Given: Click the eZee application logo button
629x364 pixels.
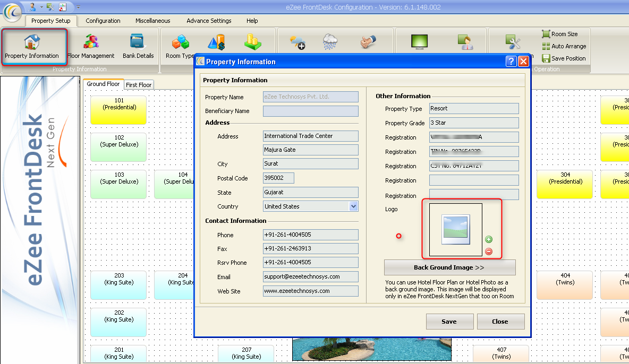Looking at the screenshot, I should point(12,12).
